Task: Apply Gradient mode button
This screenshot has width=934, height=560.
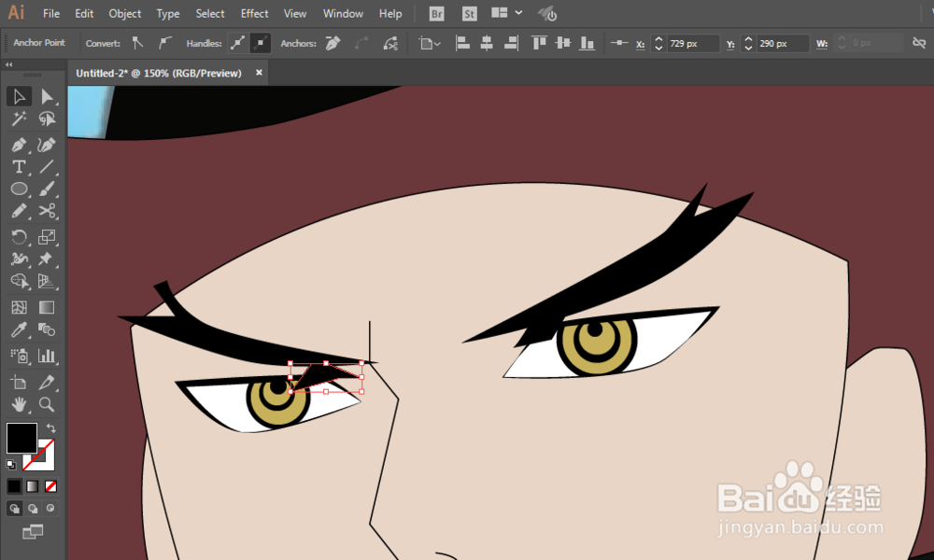Action: tap(32, 486)
